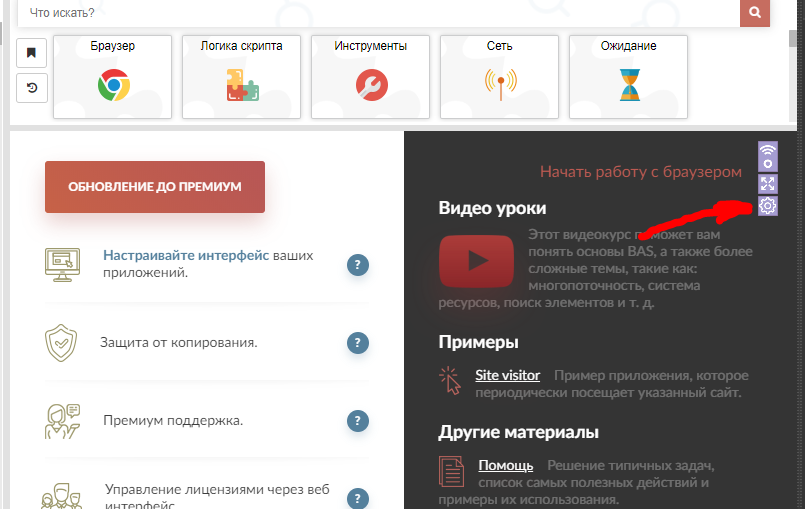Click the wifi record icon

(768, 157)
